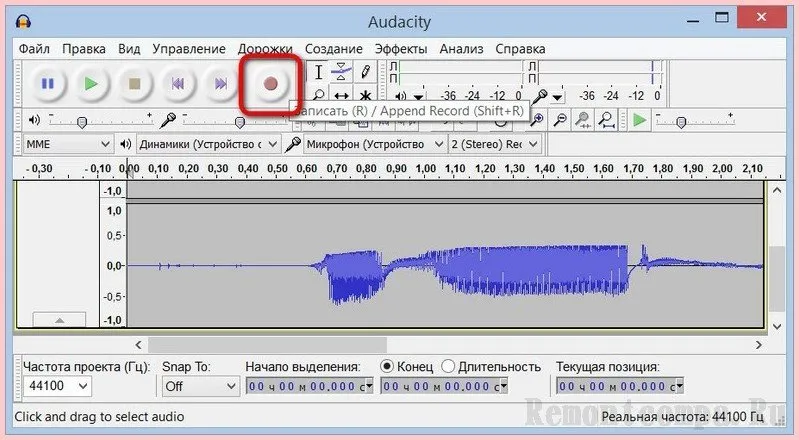
Task: Click the Zoom In magnifier icon
Action: tap(537, 120)
